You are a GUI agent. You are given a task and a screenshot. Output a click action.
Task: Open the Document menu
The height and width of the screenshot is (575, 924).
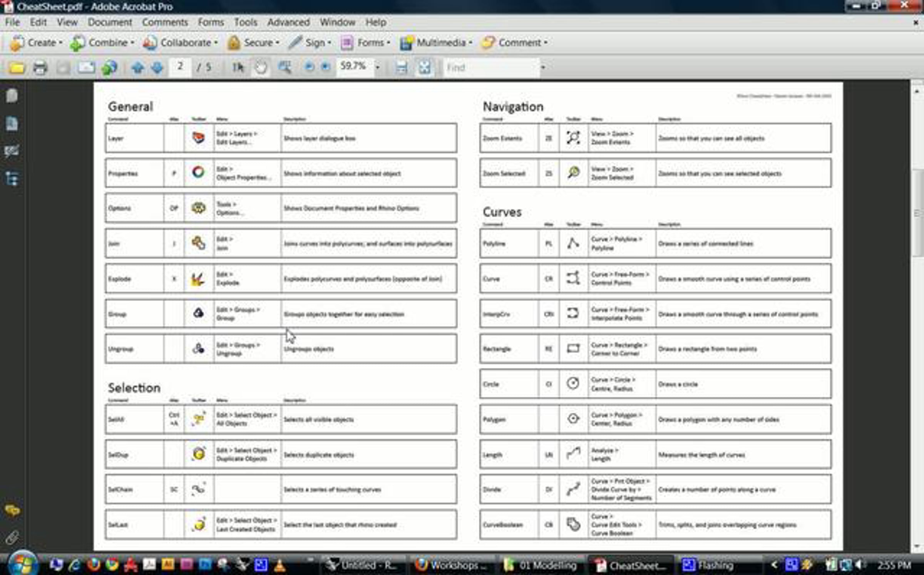coord(110,22)
